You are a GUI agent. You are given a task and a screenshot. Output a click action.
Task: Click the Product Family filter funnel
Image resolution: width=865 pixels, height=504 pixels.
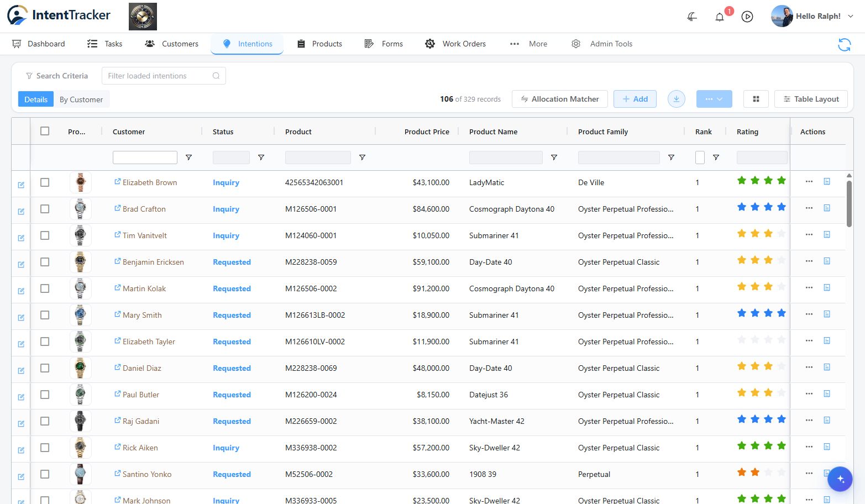pyautogui.click(x=671, y=158)
